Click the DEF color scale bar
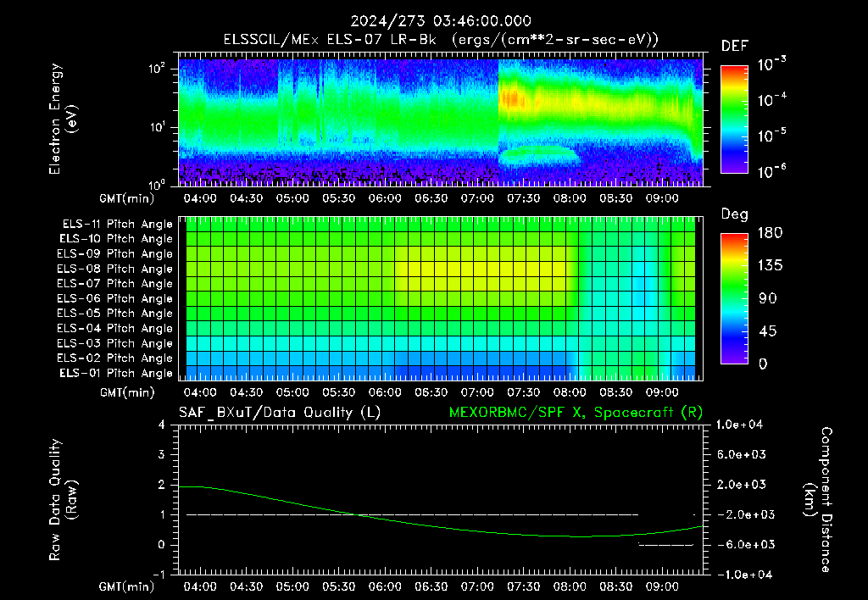The height and width of the screenshot is (600, 868). tap(734, 119)
